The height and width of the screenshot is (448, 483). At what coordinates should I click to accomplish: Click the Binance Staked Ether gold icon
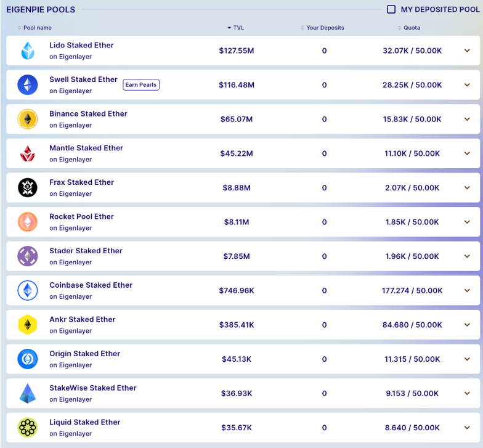pyautogui.click(x=28, y=119)
